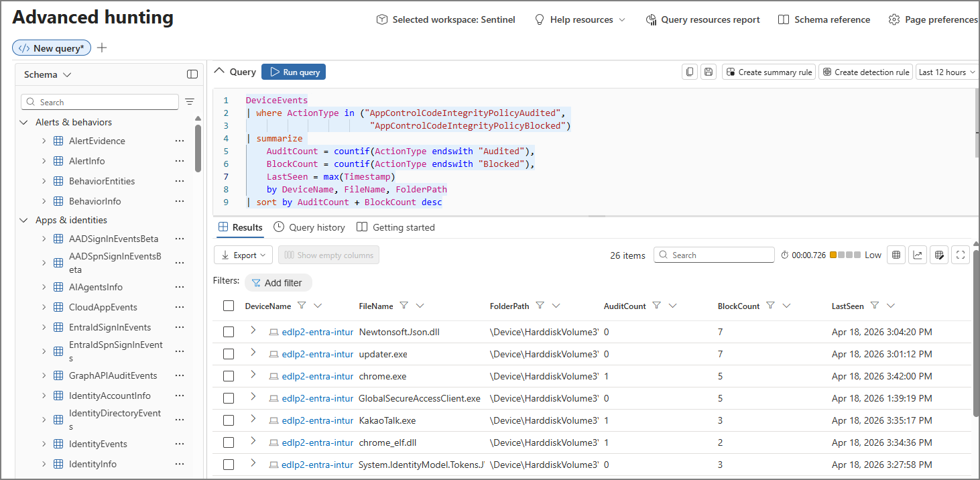Filter the FolderPath column

pyautogui.click(x=540, y=306)
